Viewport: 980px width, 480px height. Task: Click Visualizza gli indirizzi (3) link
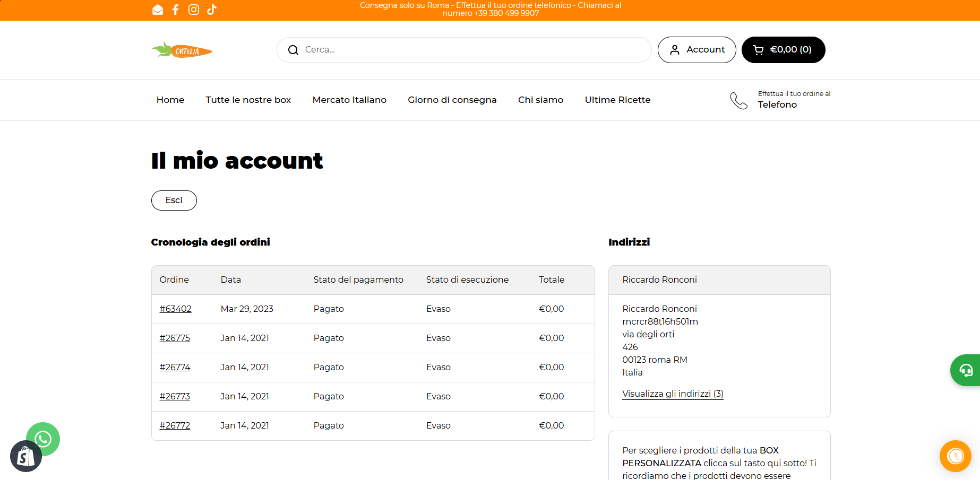(x=673, y=394)
